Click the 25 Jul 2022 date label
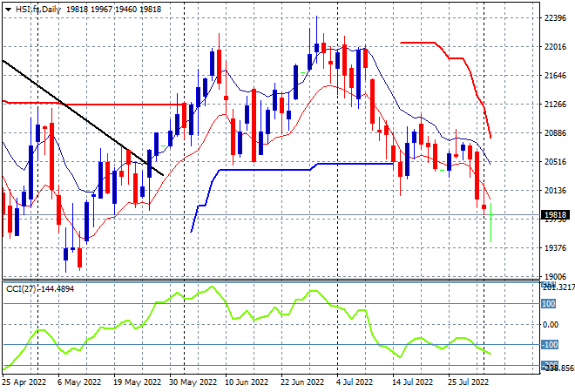The width and height of the screenshot is (575, 392). click(469, 382)
